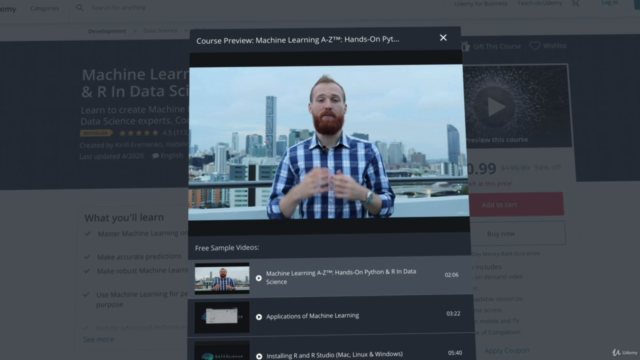Click Apply Coupon link

click(x=507, y=350)
